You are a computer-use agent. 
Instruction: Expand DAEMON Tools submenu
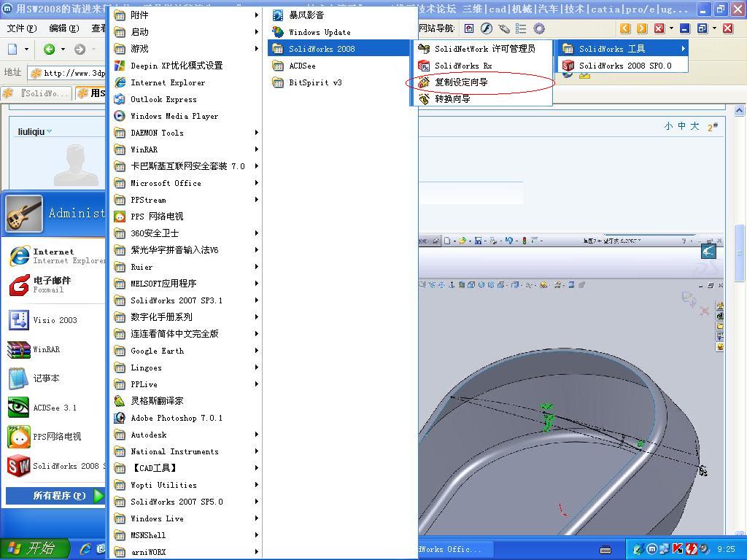[x=186, y=133]
